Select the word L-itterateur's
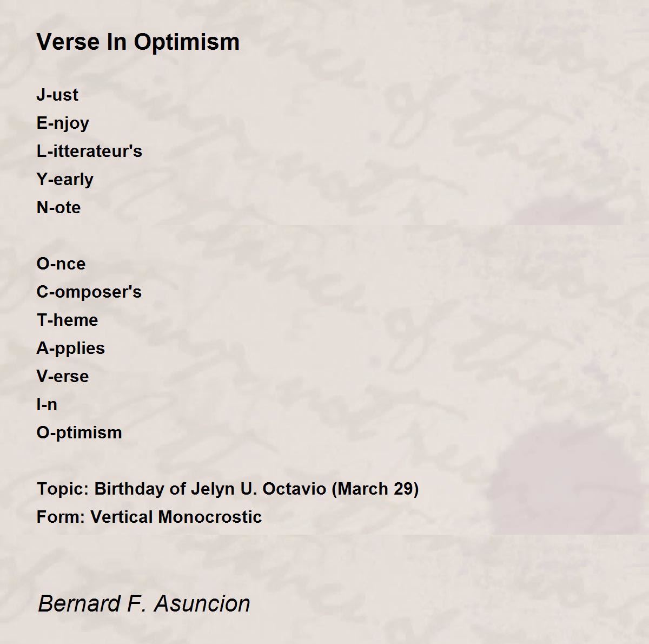 [x=89, y=151]
